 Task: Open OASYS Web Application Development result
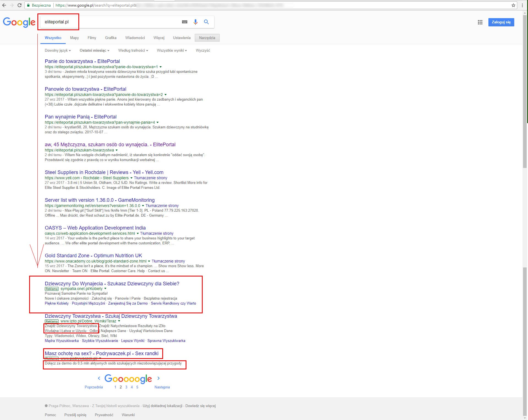95,228
